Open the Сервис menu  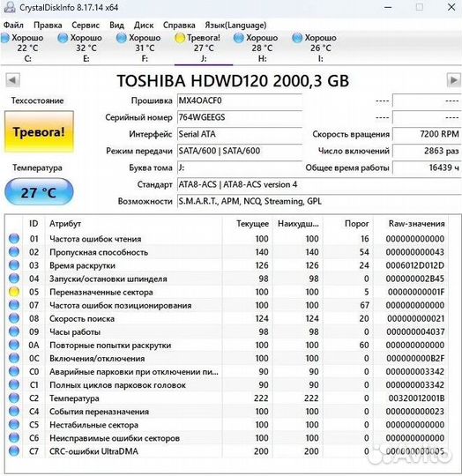point(86,25)
